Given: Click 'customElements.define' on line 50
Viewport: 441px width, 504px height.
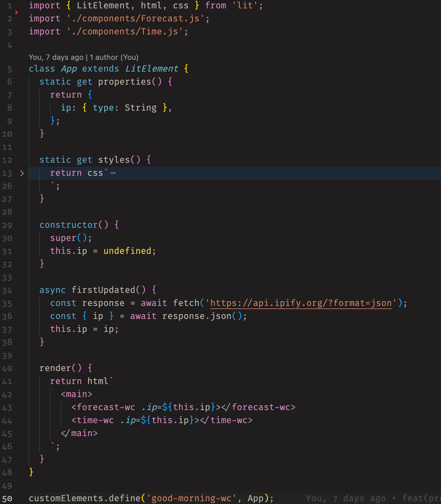Looking at the screenshot, I should pyautogui.click(x=85, y=498).
